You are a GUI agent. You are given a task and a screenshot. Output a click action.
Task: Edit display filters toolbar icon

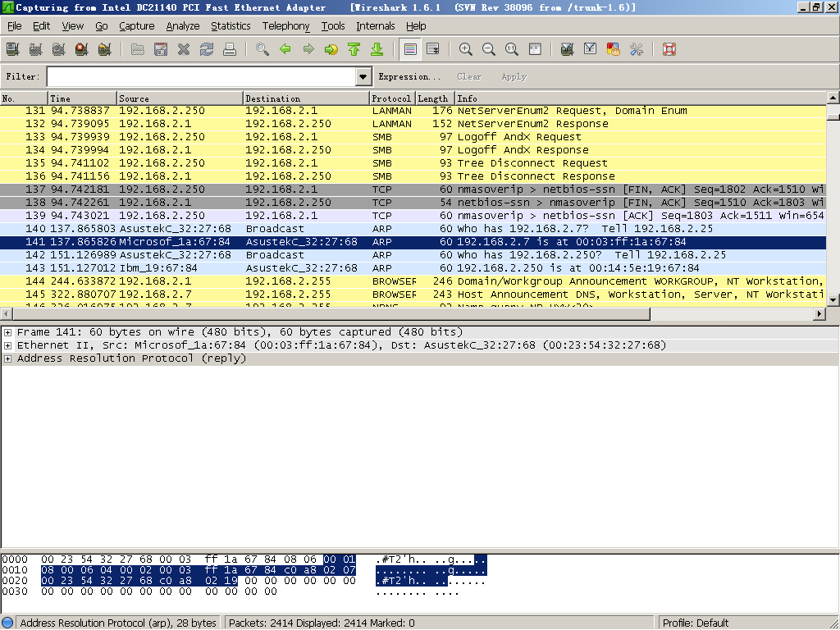(x=591, y=50)
